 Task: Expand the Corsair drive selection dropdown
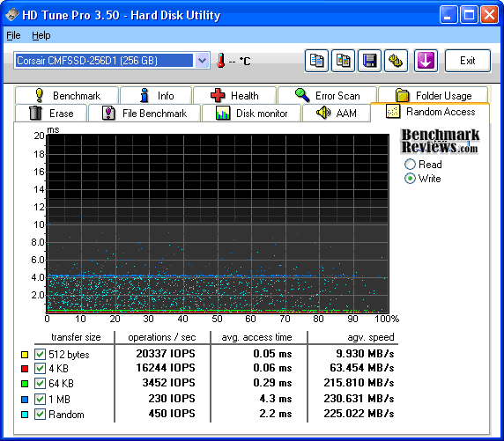tap(202, 61)
